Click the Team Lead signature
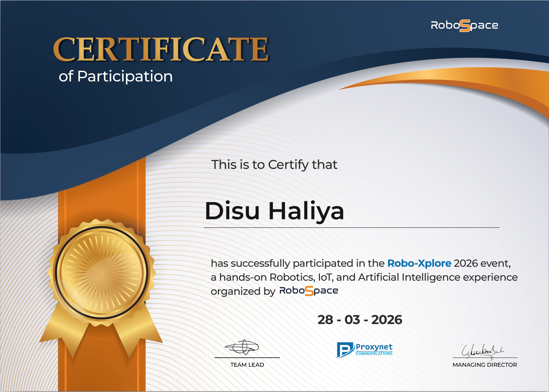The image size is (549, 392). (x=242, y=347)
